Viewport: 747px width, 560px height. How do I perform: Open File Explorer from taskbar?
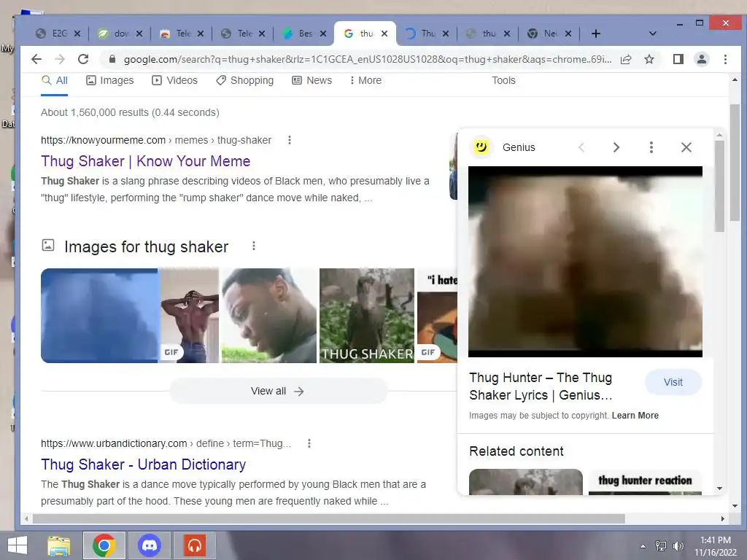59,545
